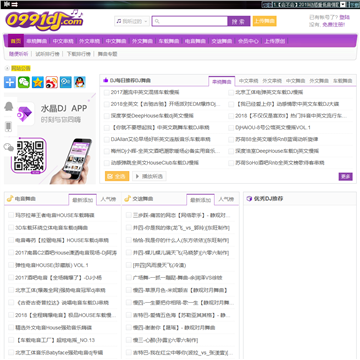Viewport: 360px width, 360px height.
Task: Tick checkbox for 2017潮流中英文混搭车载慢摇
Action: pyautogui.click(x=106, y=92)
